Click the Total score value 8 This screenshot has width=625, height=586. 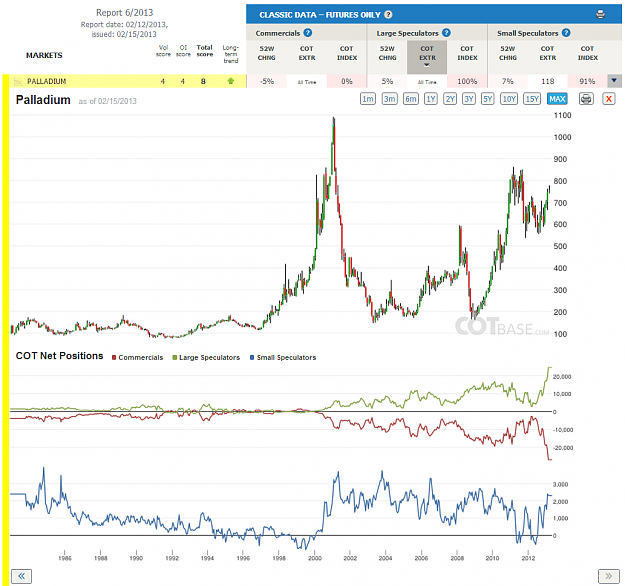[x=203, y=81]
